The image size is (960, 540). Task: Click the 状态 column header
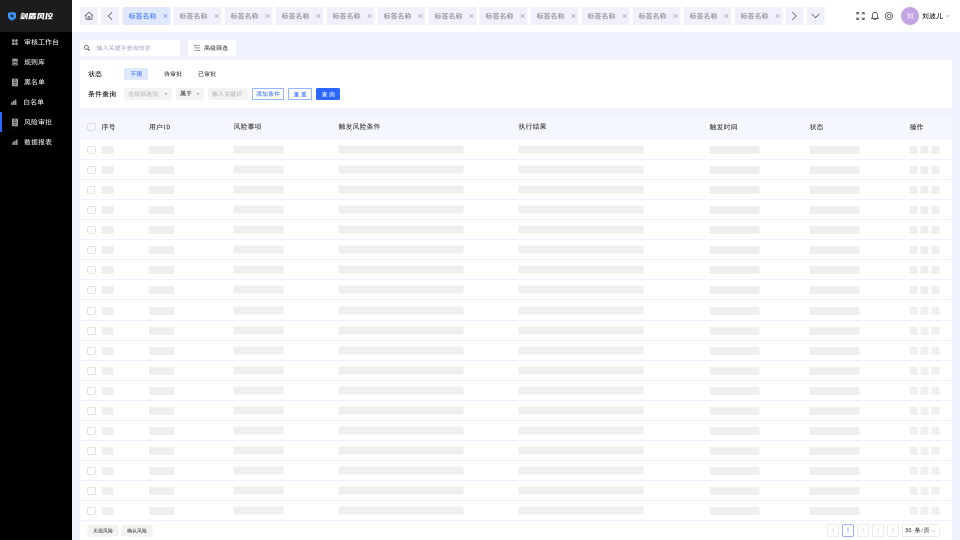coord(816,127)
